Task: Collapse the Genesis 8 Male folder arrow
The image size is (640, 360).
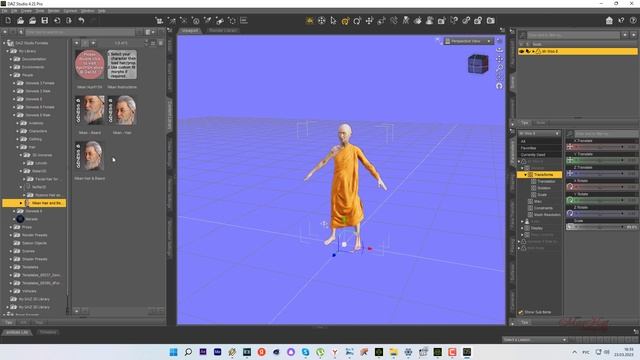Action: click(14, 115)
